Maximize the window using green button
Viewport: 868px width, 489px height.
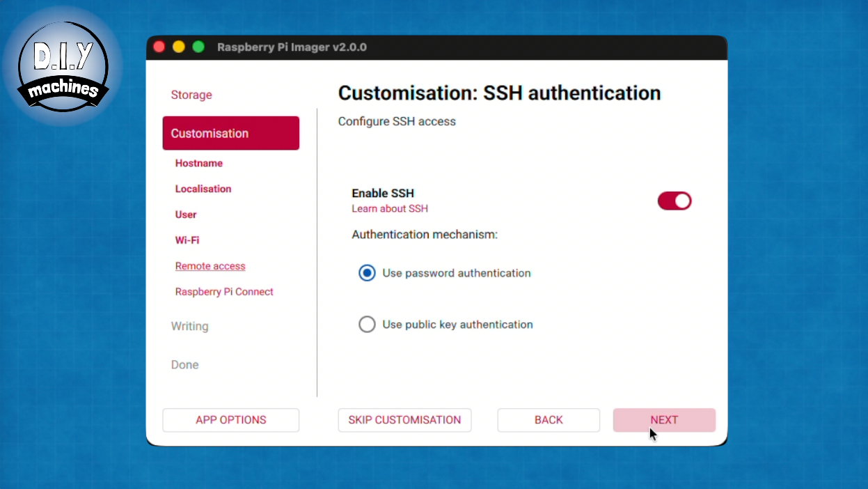click(198, 47)
